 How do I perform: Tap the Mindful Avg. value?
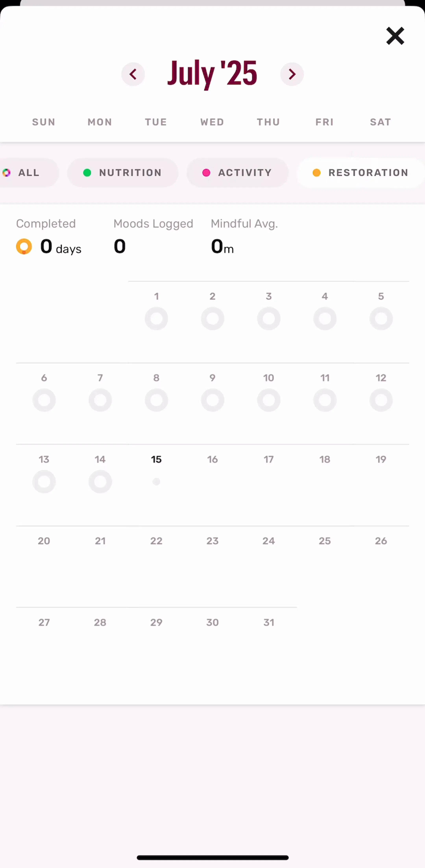point(222,246)
